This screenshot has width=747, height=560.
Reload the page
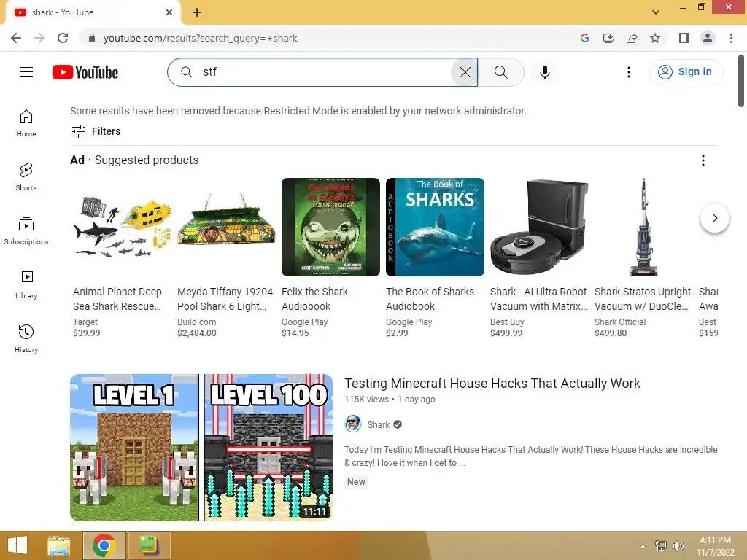pos(63,38)
